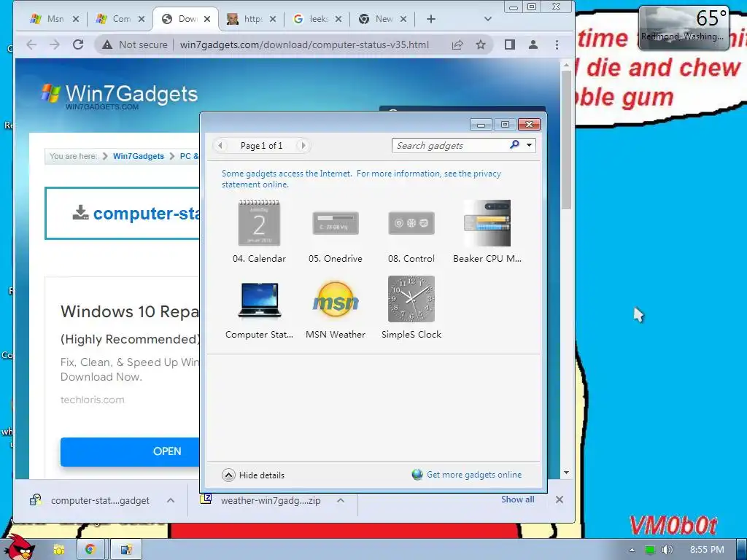Click the Chrome page vertical scrollbar
Screen dimensions: 747x560
tap(566, 141)
